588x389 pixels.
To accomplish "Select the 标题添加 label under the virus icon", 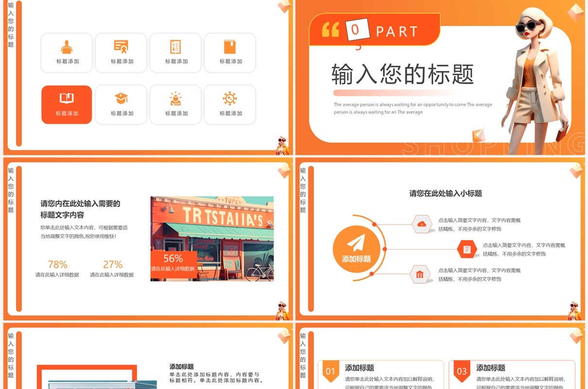I will click(x=231, y=113).
